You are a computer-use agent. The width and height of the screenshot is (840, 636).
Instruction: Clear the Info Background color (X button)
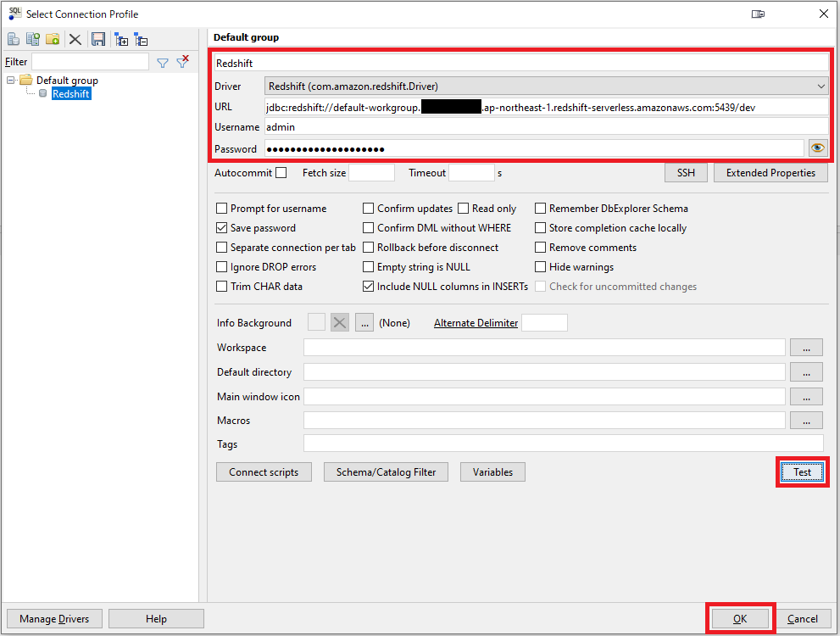click(x=340, y=322)
